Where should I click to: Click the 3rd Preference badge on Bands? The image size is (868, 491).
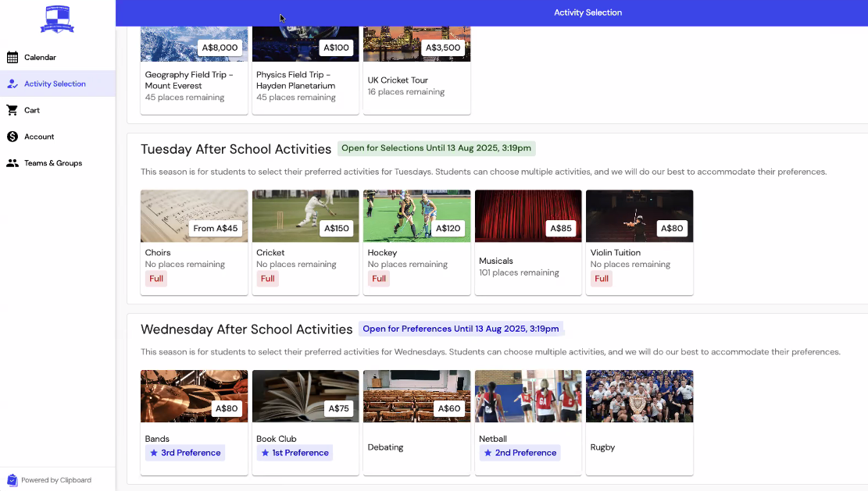tap(185, 453)
